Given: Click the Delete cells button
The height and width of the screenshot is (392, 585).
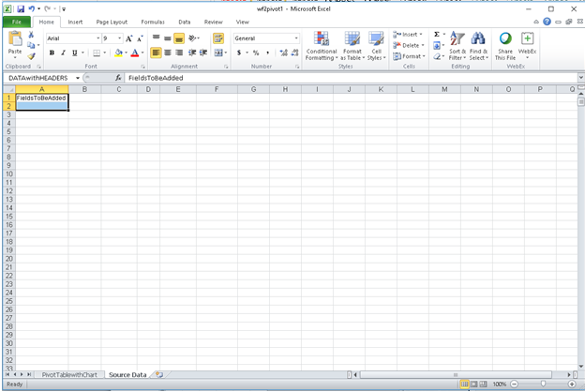Looking at the screenshot, I should pos(409,45).
